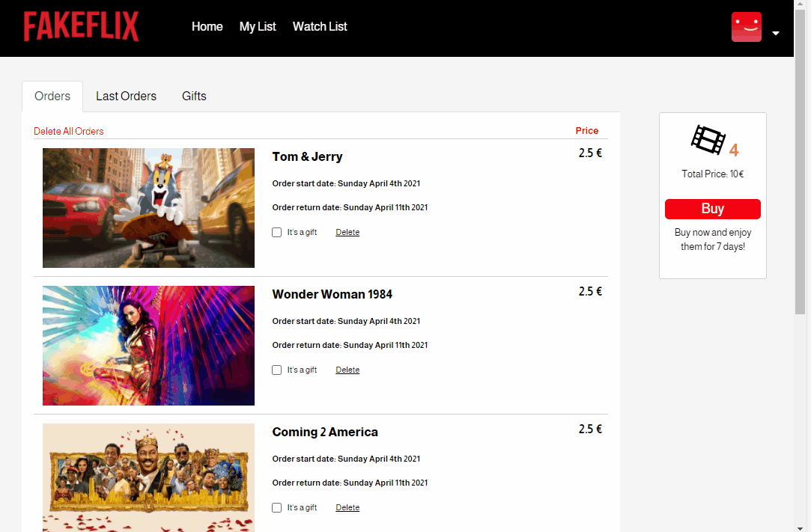Click the Tom & Jerry title
Image resolution: width=811 pixels, height=532 pixels.
(x=307, y=156)
